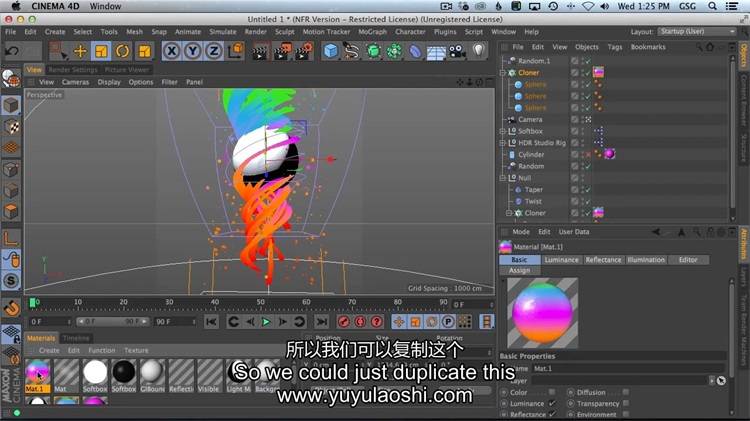Go to start of timeline
Screen dimensions: 750x421
coord(210,322)
